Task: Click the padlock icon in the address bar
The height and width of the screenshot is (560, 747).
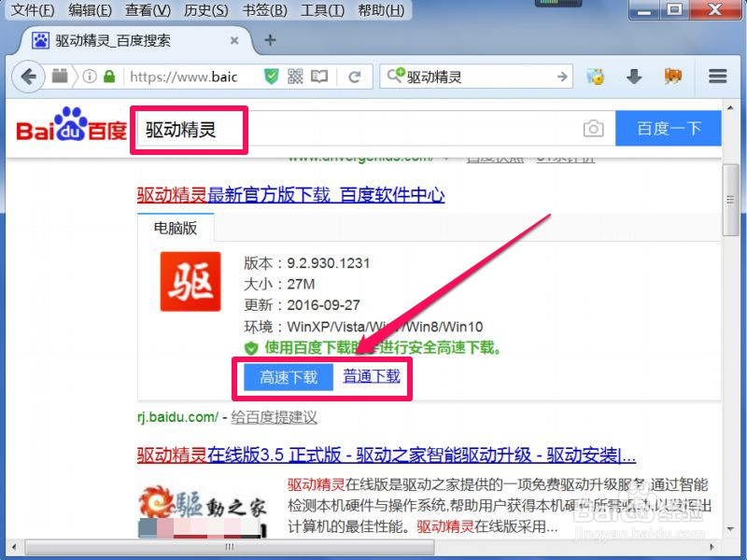Action: [x=108, y=77]
